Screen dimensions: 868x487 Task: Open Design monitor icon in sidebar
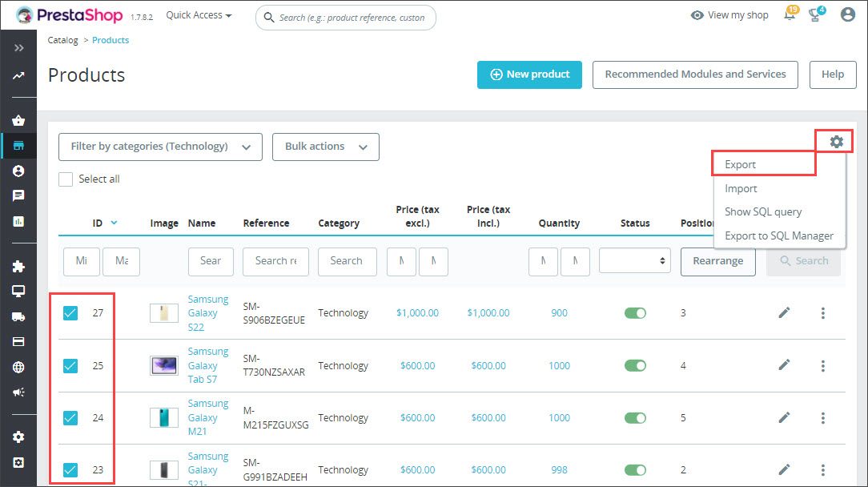coord(19,291)
